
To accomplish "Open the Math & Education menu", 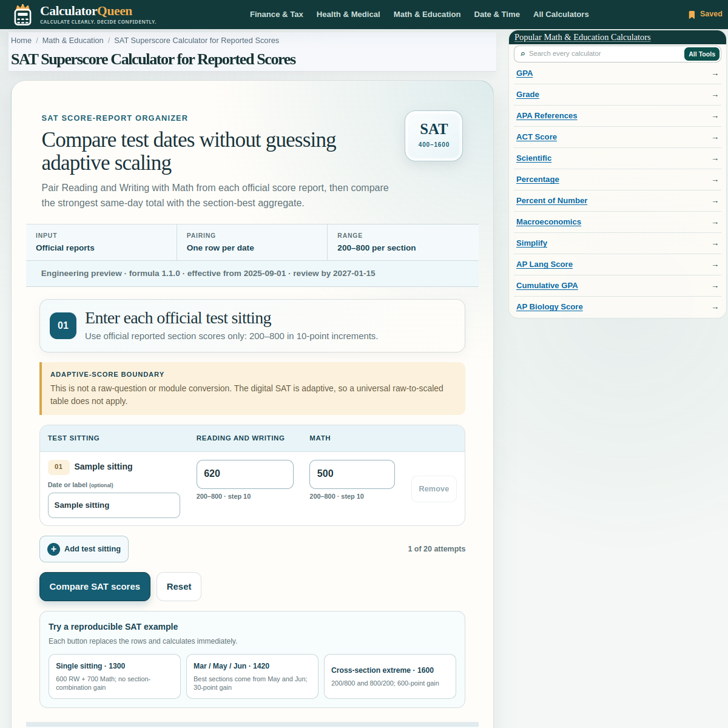I will [427, 15].
